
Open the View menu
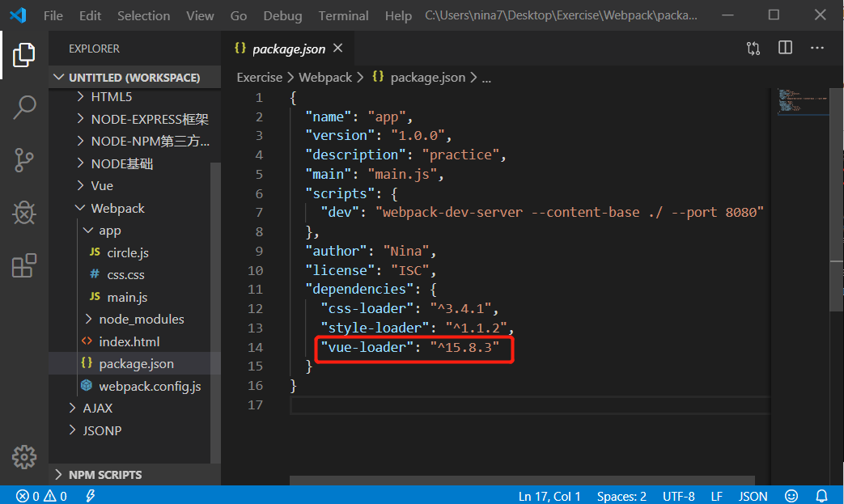point(200,15)
